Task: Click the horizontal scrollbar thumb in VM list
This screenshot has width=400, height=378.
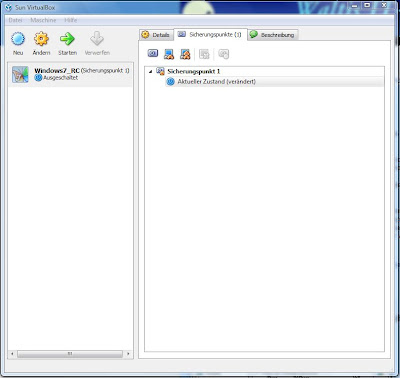Action: pos(70,354)
